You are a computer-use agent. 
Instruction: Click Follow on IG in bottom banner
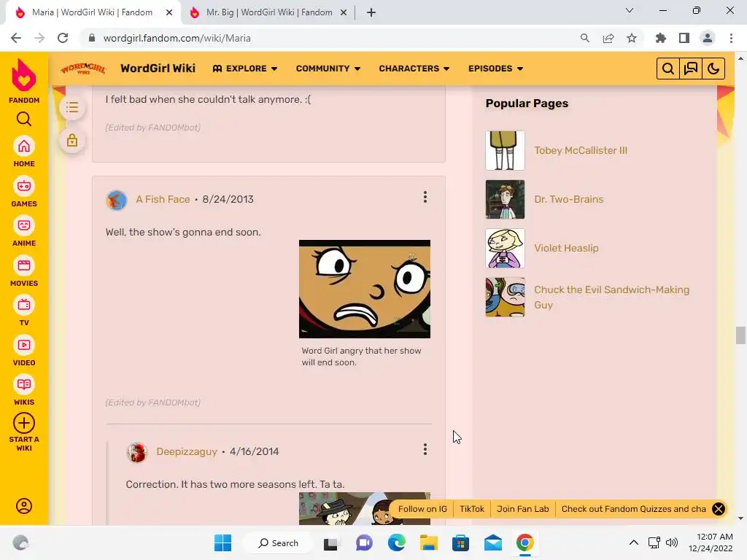coord(422,508)
